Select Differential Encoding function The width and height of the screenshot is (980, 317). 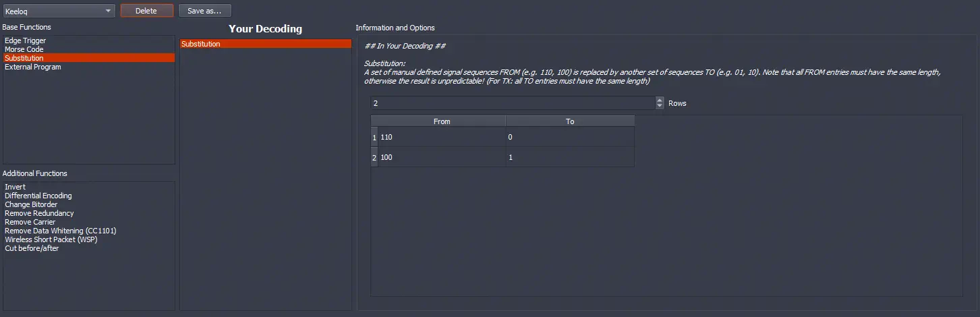pyautogui.click(x=38, y=196)
